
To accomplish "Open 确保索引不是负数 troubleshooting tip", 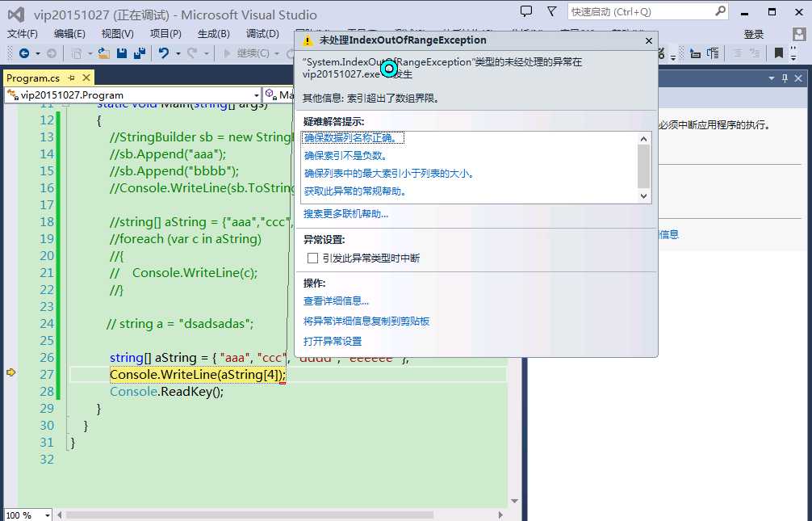I will pyautogui.click(x=345, y=156).
